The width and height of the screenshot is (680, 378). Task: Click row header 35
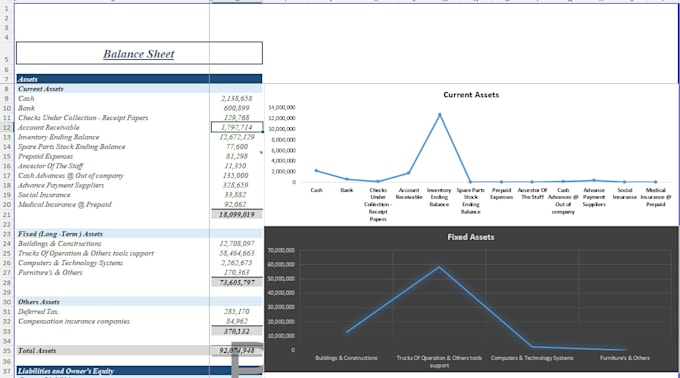(7, 351)
